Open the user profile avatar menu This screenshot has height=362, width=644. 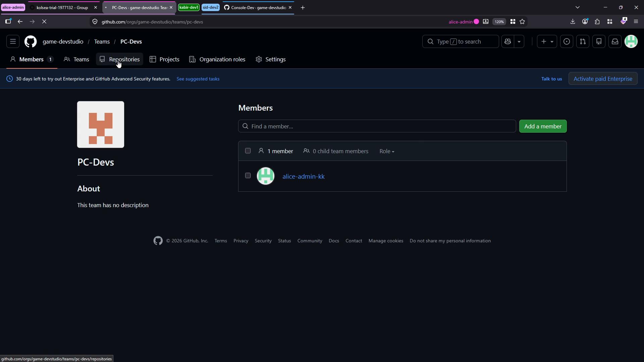tap(631, 42)
